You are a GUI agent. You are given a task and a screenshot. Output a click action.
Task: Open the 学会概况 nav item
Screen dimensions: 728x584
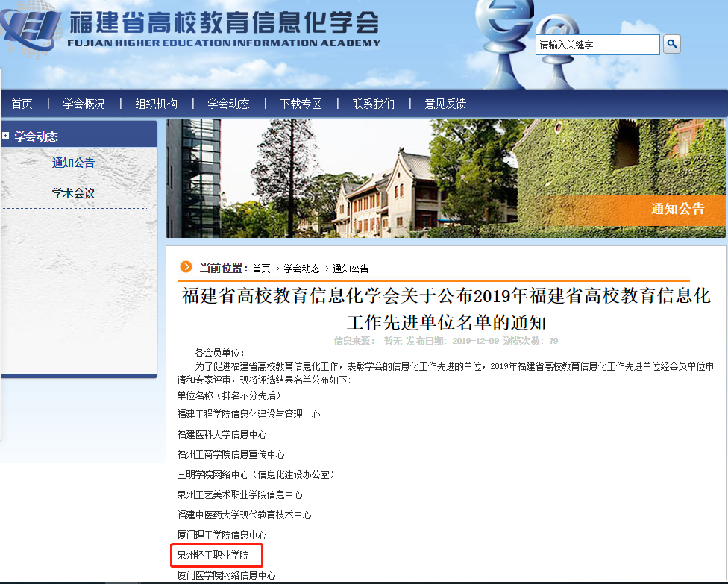click(84, 104)
